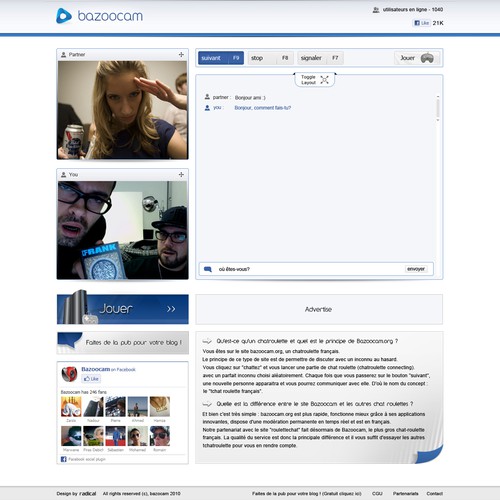The height and width of the screenshot is (500, 500).
Task: Open the 'Faites de la pub' blog banner
Action: pos(123,342)
